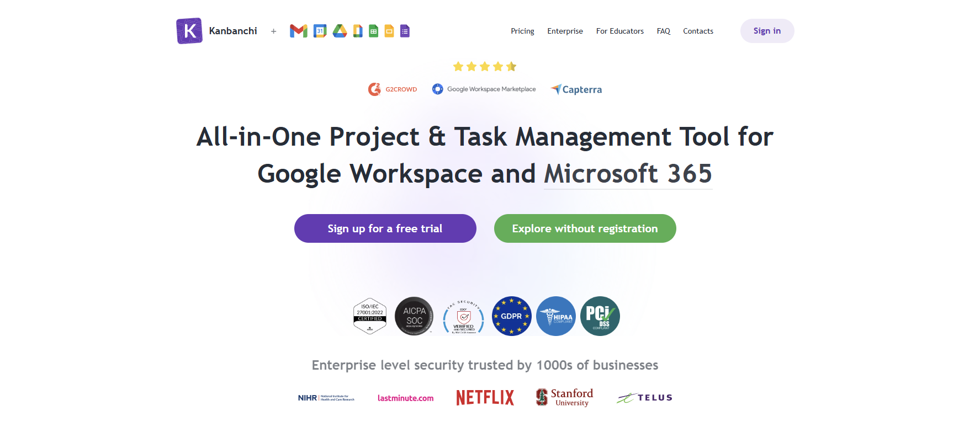Click the lastminute.com logo
The image size is (980, 432).
pos(406,398)
